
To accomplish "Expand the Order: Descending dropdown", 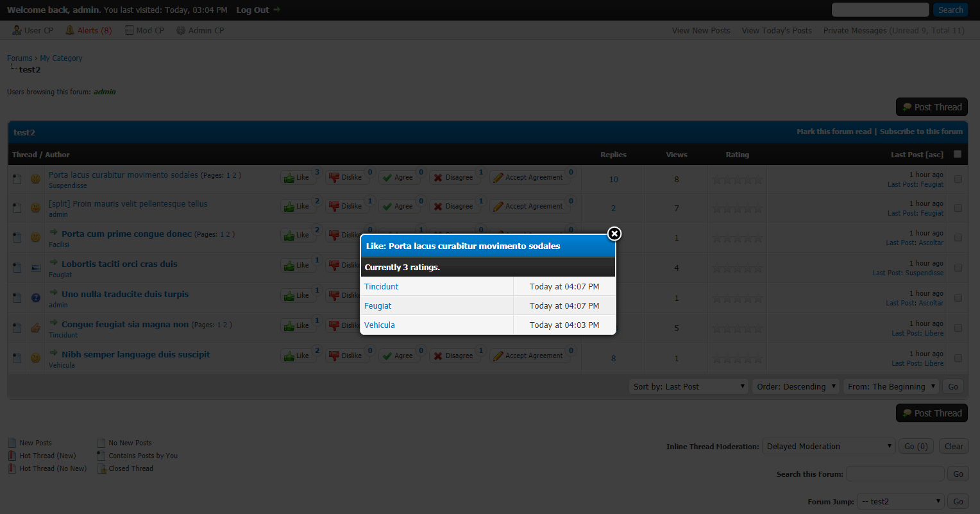I will tap(796, 386).
